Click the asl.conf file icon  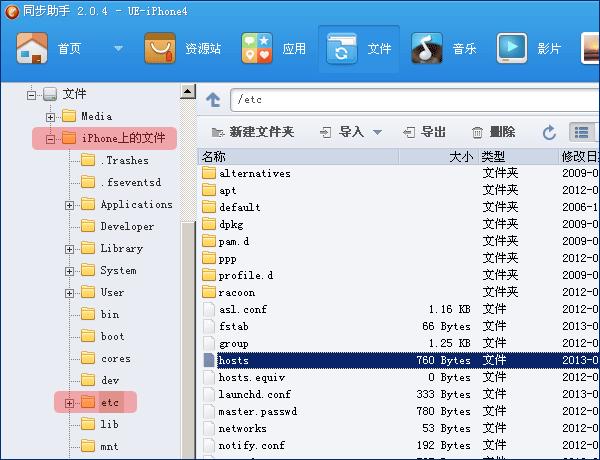point(209,309)
